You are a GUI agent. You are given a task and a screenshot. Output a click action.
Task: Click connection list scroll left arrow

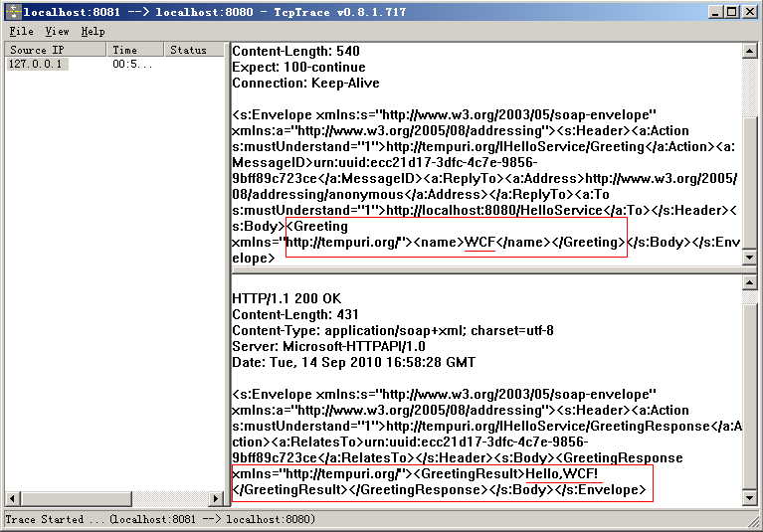coord(12,498)
